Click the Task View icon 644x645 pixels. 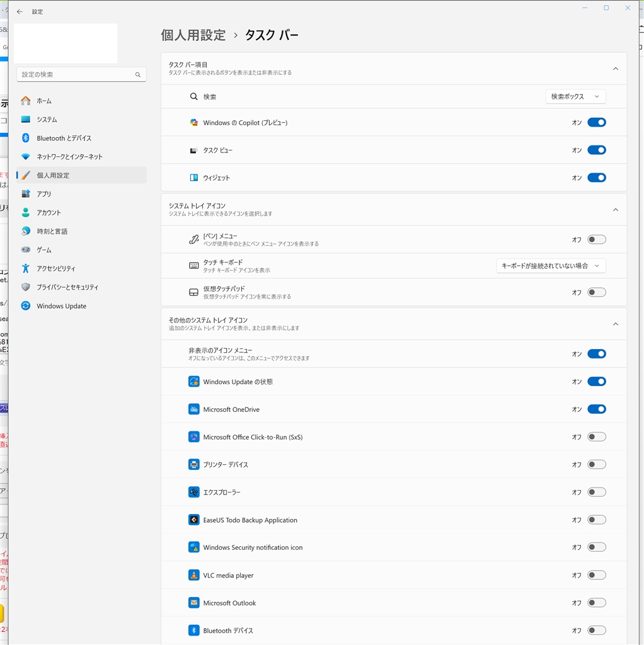pos(193,151)
